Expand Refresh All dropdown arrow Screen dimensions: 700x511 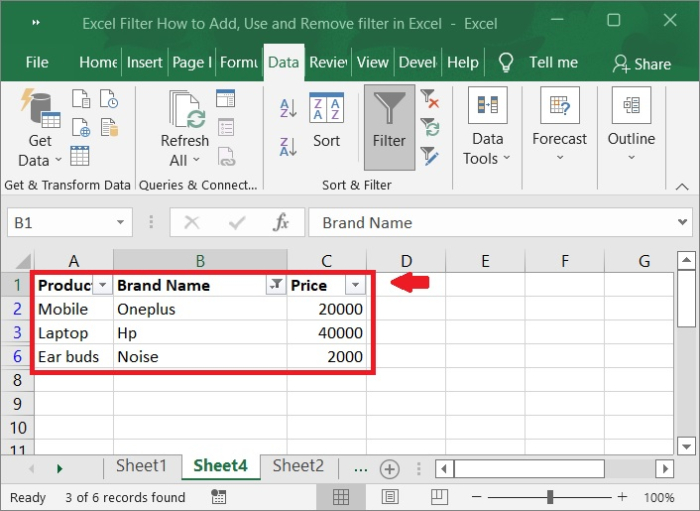[196, 160]
